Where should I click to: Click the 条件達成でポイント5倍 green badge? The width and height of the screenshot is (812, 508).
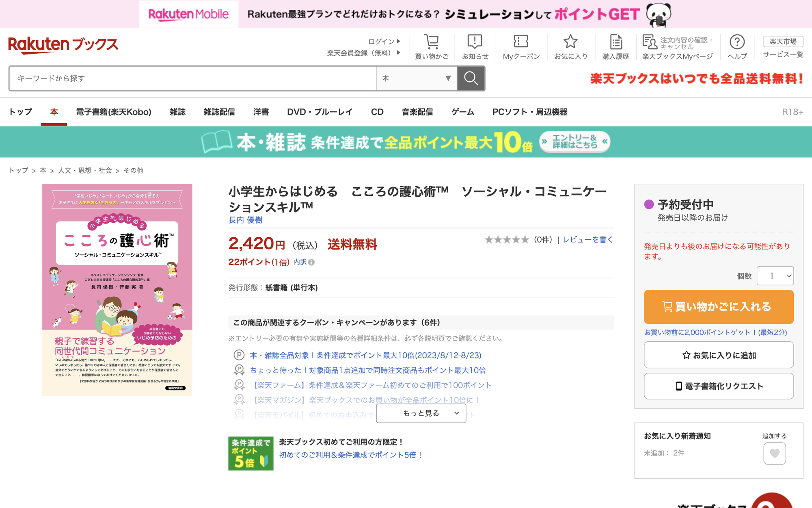251,454
